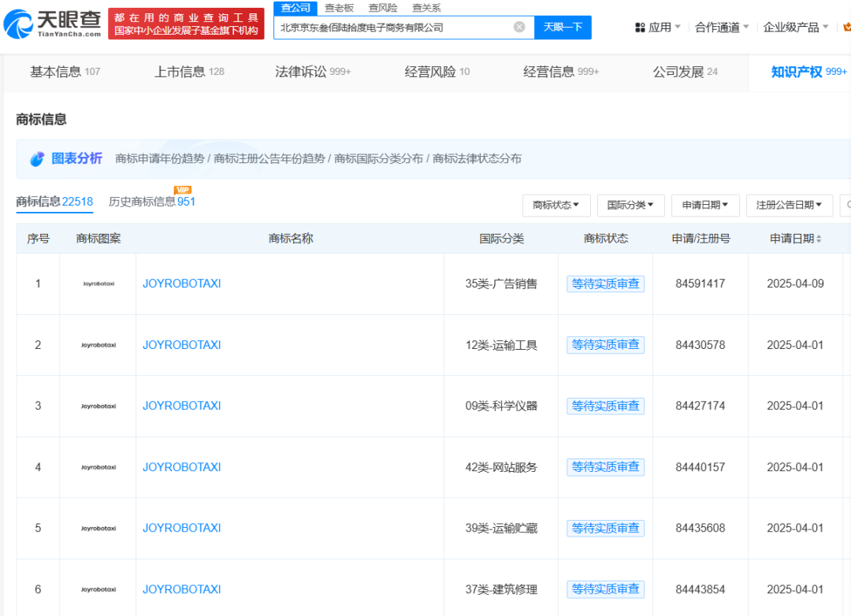The image size is (851, 616).
Task: Click the 应用 grid icon
Action: pos(640,28)
